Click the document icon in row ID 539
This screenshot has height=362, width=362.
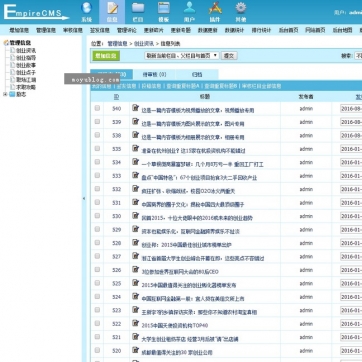[x=135, y=121]
